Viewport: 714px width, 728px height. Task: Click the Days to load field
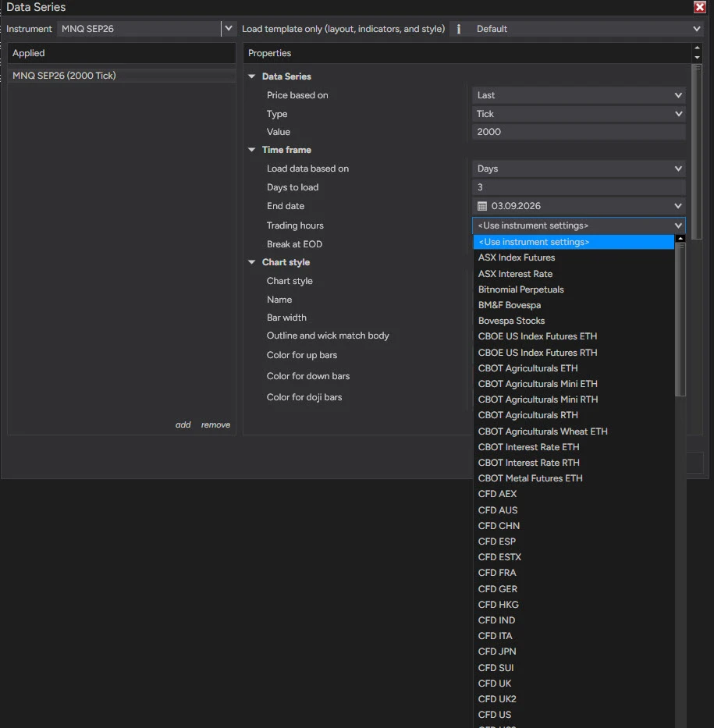pyautogui.click(x=578, y=187)
